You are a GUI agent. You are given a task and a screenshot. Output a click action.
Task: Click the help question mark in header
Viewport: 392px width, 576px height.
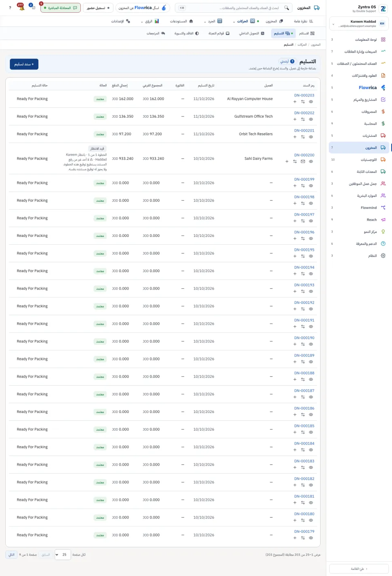click(x=10, y=8)
